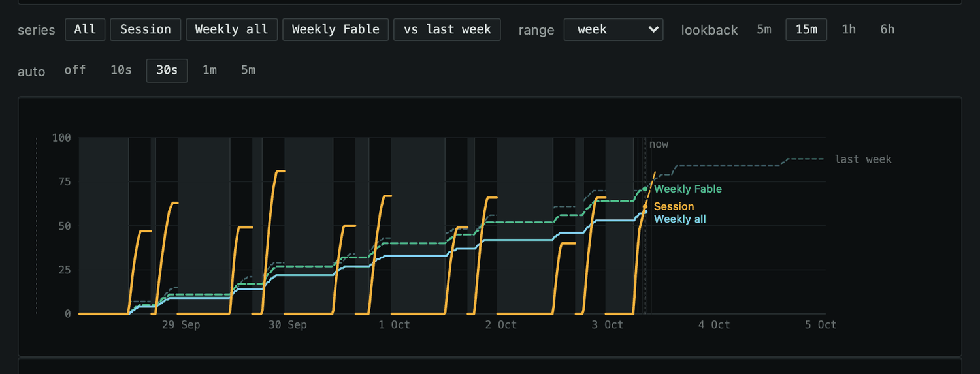The width and height of the screenshot is (980, 374).
Task: Set lookback to 15m
Action: click(806, 29)
